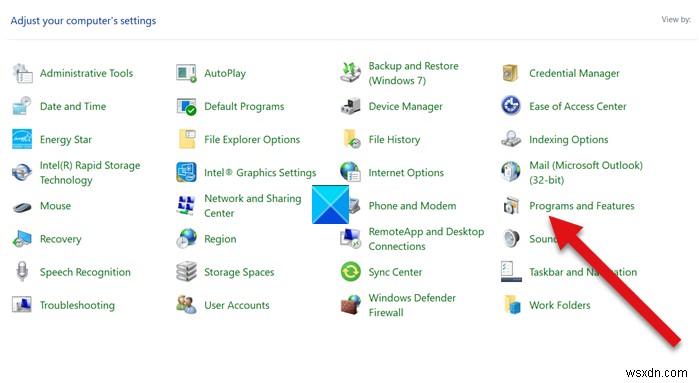Click the Energy Star link

coord(66,140)
